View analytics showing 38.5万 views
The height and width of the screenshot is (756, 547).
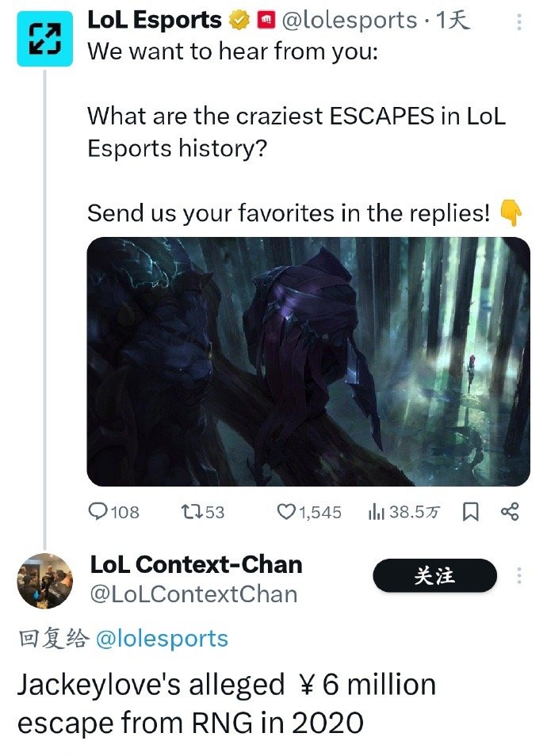click(x=404, y=512)
